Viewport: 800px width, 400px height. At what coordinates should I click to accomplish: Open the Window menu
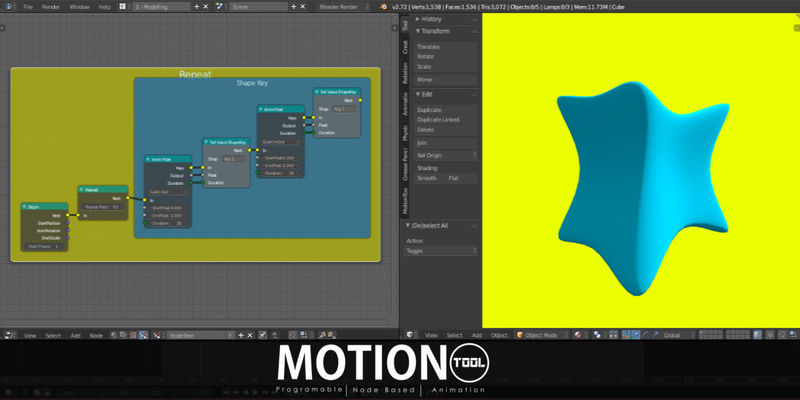[x=79, y=7]
